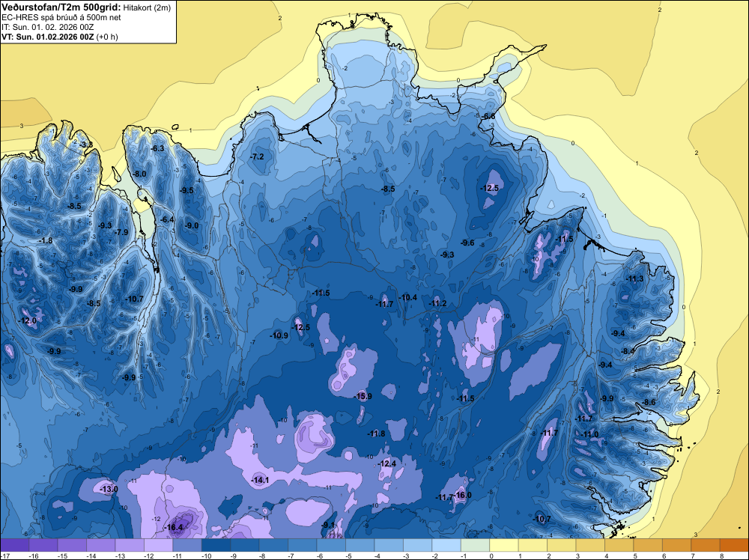Viewport: 749px width, 560px height.
Task: Click the -12.4 temperature label
Action: (x=387, y=463)
